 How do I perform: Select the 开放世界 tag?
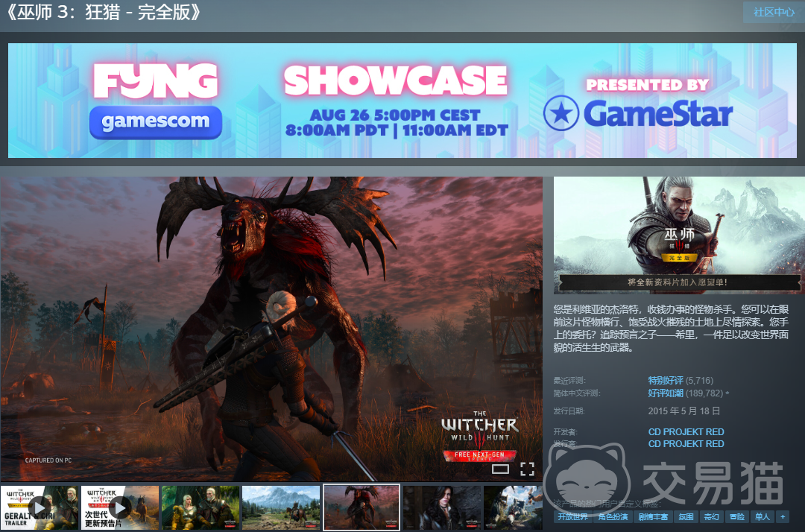click(x=573, y=516)
